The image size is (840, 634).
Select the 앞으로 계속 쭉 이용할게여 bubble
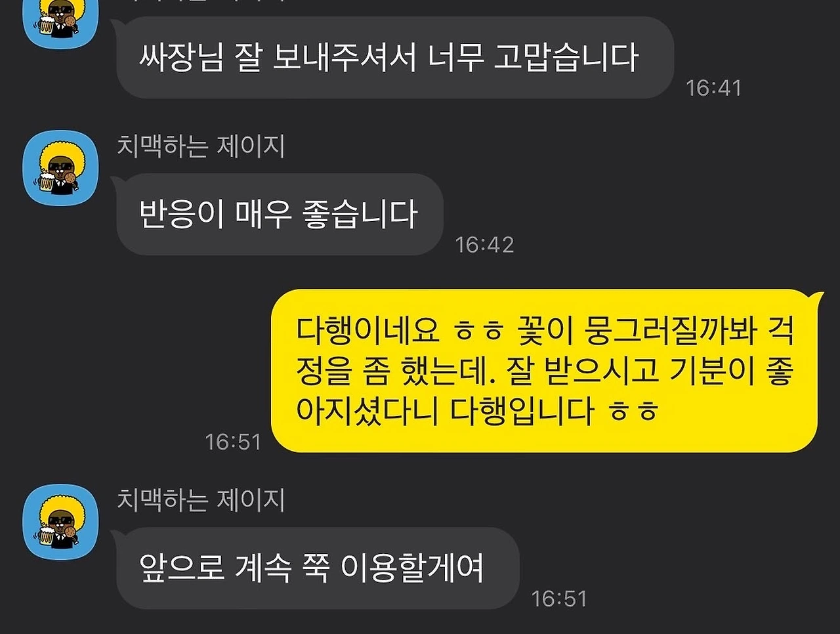(318, 568)
